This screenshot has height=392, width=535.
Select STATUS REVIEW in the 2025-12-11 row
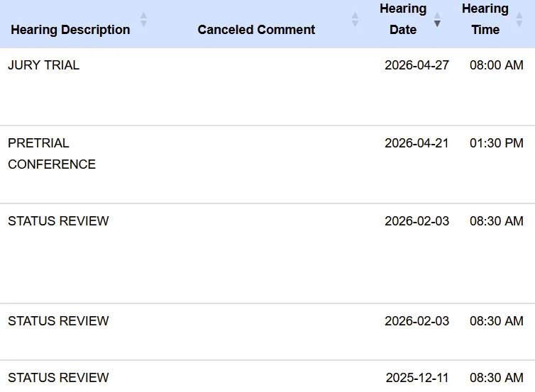pyautogui.click(x=58, y=378)
